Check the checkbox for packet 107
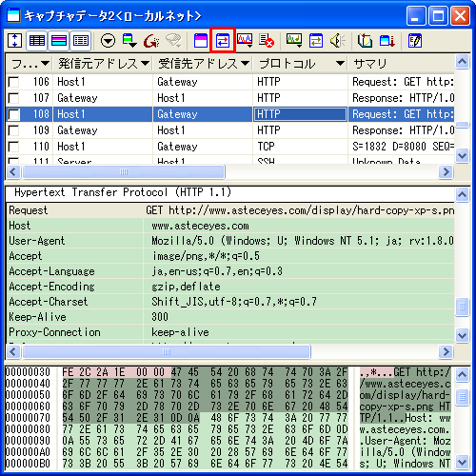Screen dimensions: 476x476 point(13,98)
